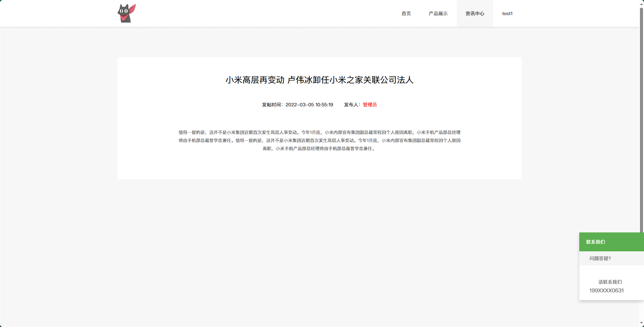
Task: Click the 管理员 author link
Action: pos(370,105)
